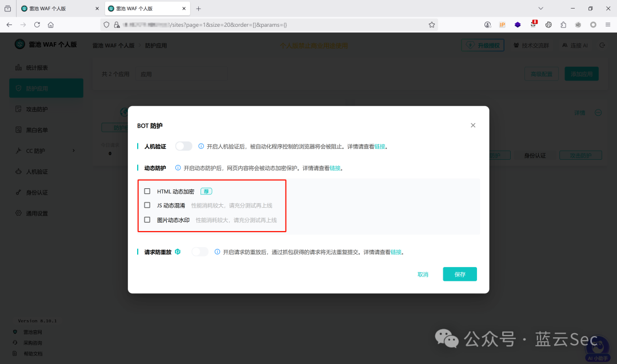The width and height of the screenshot is (617, 364).
Task: Click the 升级授权 button
Action: pyautogui.click(x=483, y=45)
